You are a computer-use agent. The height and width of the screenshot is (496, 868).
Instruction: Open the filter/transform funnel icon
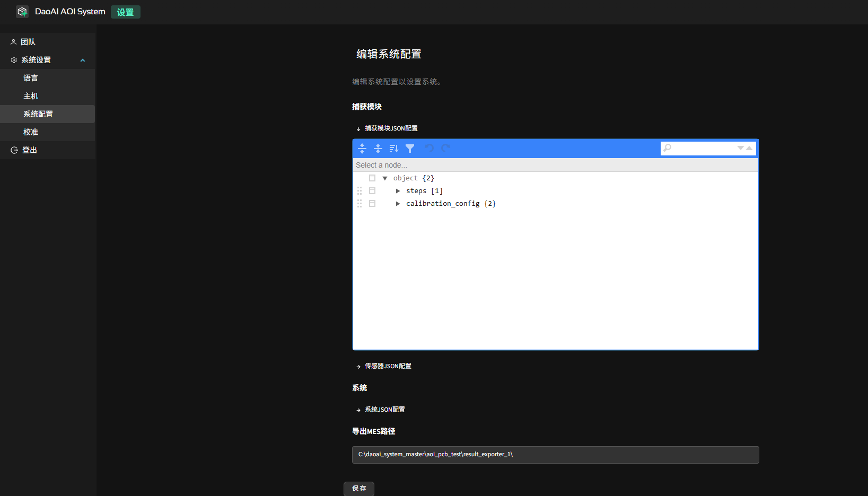(410, 149)
